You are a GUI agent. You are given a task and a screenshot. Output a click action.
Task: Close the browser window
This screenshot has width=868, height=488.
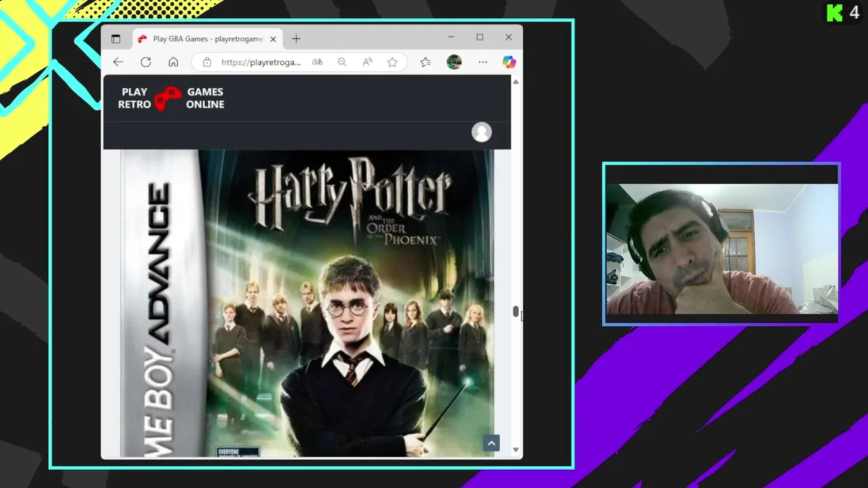coord(509,37)
